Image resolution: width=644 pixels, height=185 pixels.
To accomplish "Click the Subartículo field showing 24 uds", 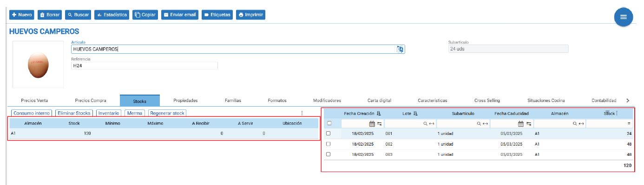I will click(508, 49).
